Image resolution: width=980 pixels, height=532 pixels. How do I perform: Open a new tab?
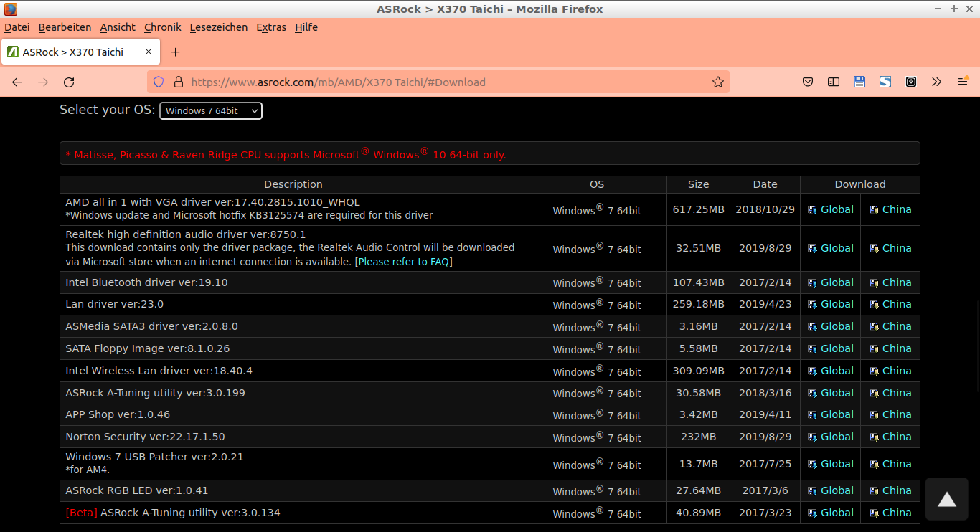[175, 52]
